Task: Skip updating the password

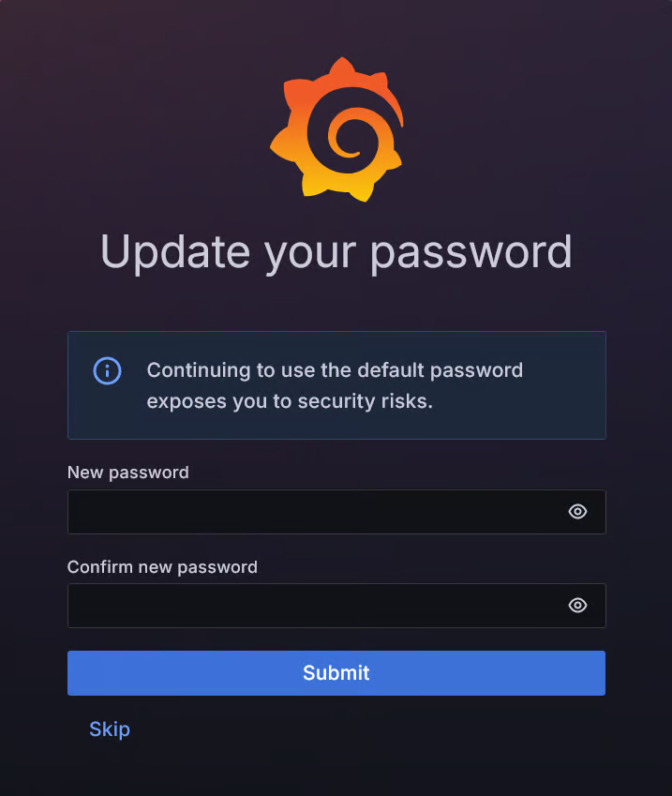Action: click(110, 729)
